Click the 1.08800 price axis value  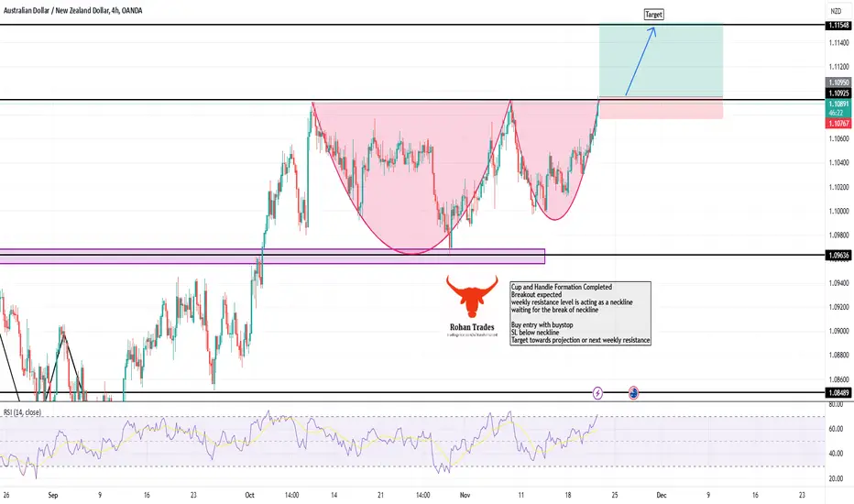coord(838,356)
